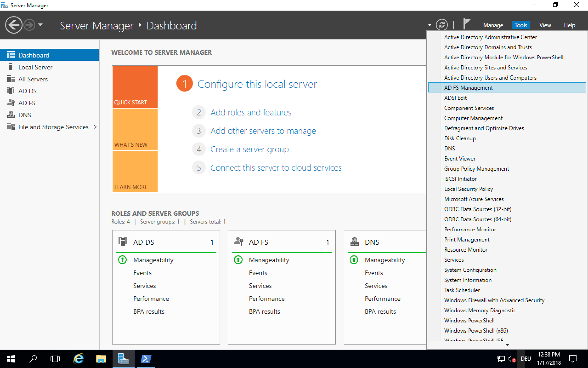Open the View menu
Screen dimensions: 588x368
[545, 25]
